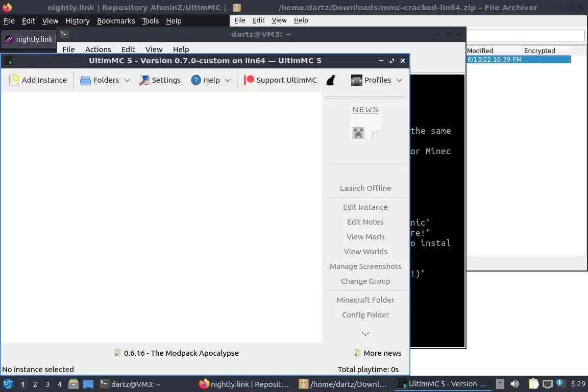
Task: Open UltimMC Settings
Action: click(160, 80)
